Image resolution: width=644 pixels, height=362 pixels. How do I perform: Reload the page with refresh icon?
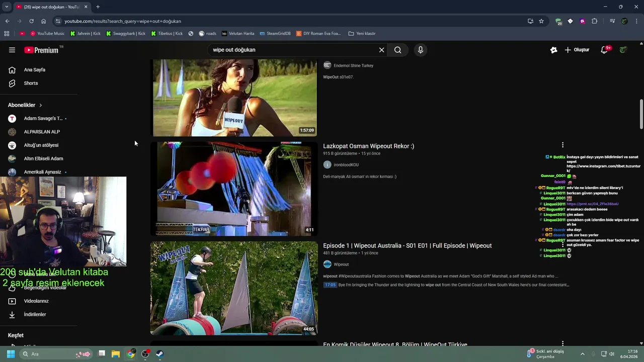coord(31,21)
